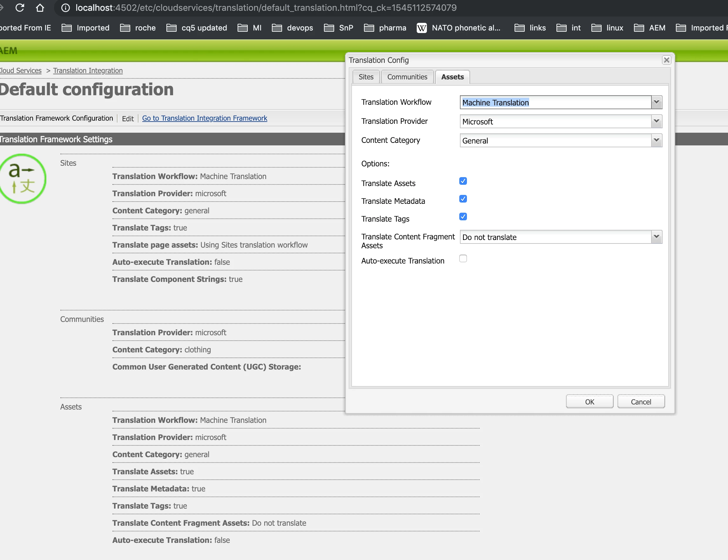Uncheck the Translate Metadata checkbox
Image resolution: width=728 pixels, height=560 pixels.
[x=463, y=199]
